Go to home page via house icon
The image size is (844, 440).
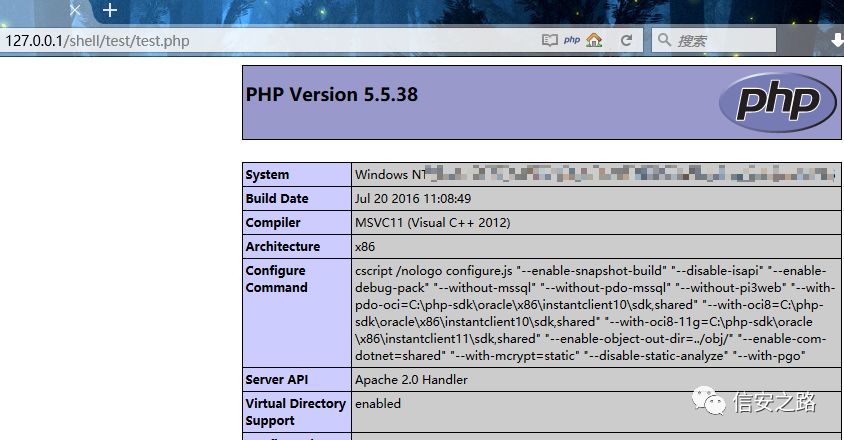pyautogui.click(x=594, y=40)
